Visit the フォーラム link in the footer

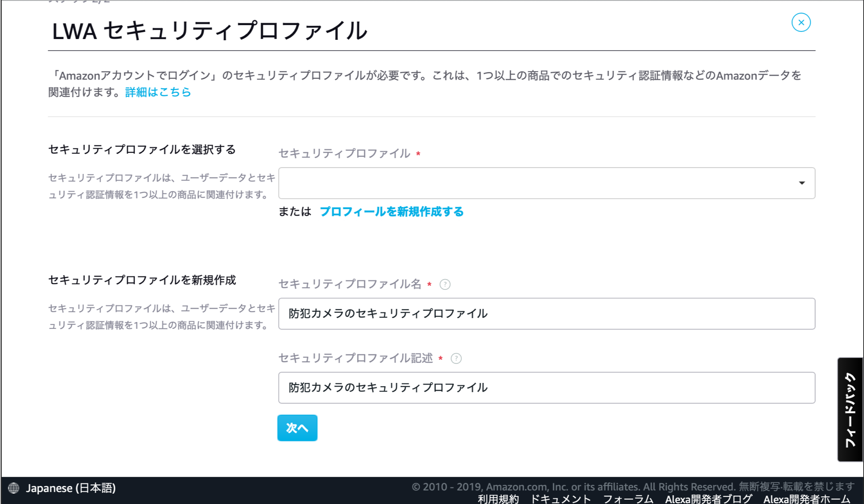click(629, 499)
